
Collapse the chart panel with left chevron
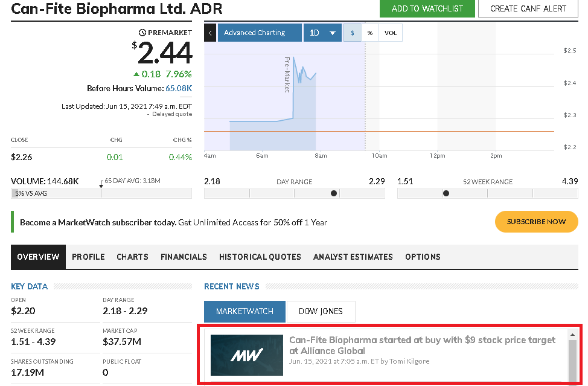[210, 33]
